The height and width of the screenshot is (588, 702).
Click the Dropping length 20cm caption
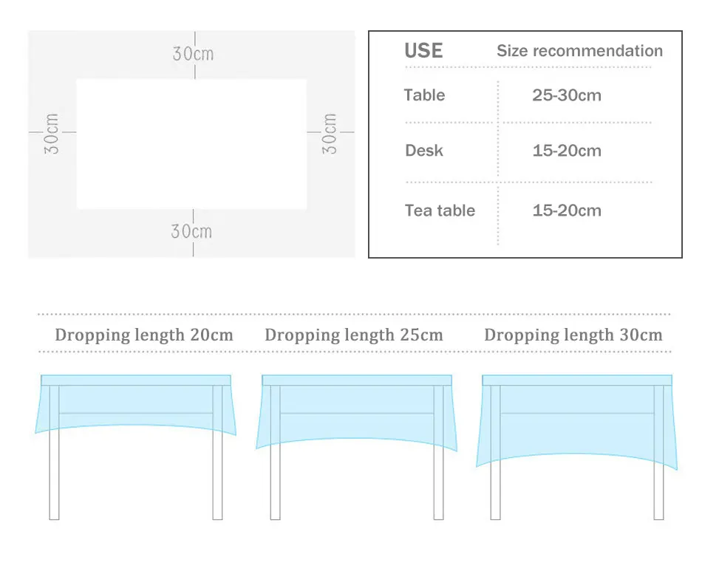tap(144, 335)
